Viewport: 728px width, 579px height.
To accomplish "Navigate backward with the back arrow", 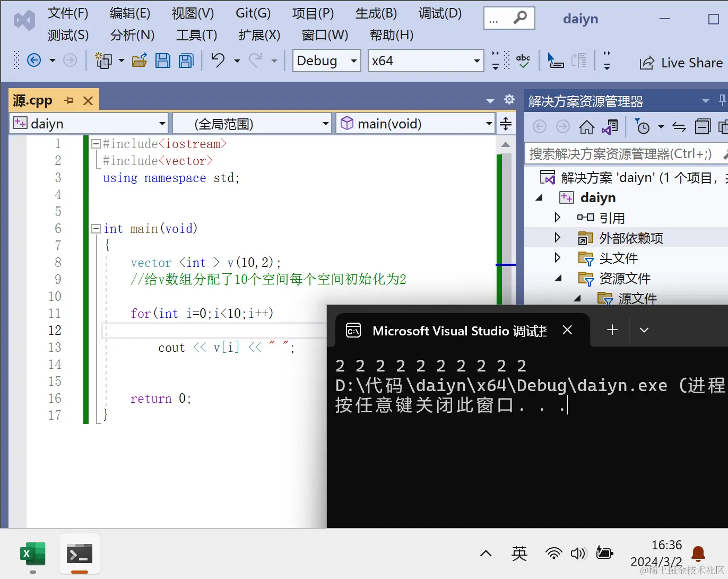I will pos(34,61).
